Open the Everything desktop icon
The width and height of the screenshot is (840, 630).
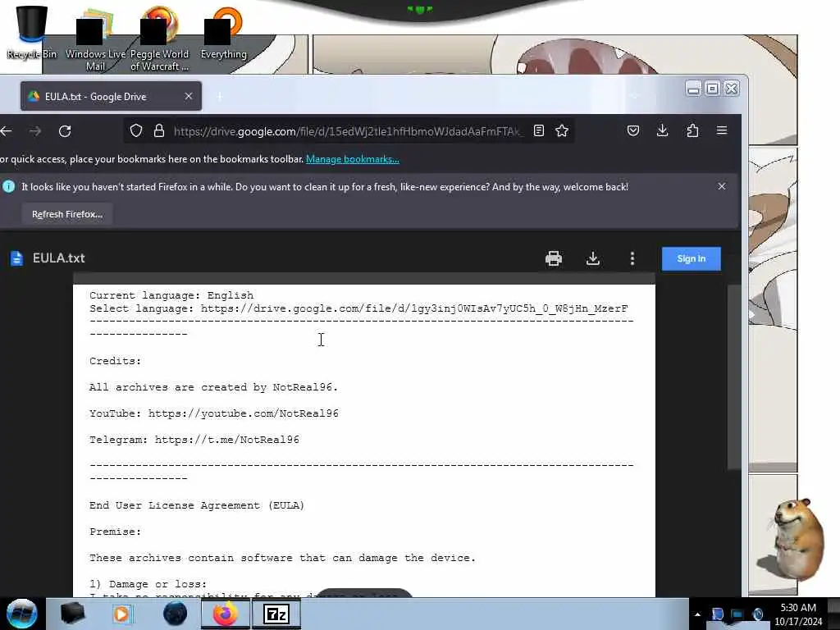(x=223, y=33)
